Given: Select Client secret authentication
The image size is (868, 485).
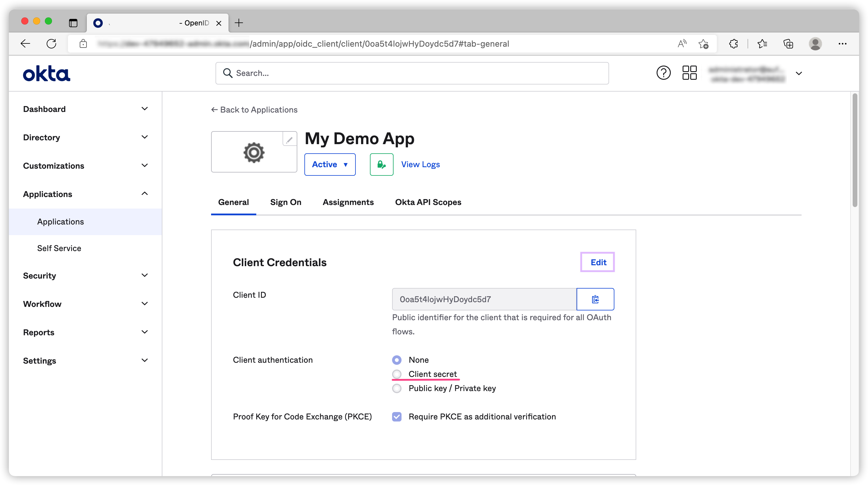Looking at the screenshot, I should pos(397,374).
